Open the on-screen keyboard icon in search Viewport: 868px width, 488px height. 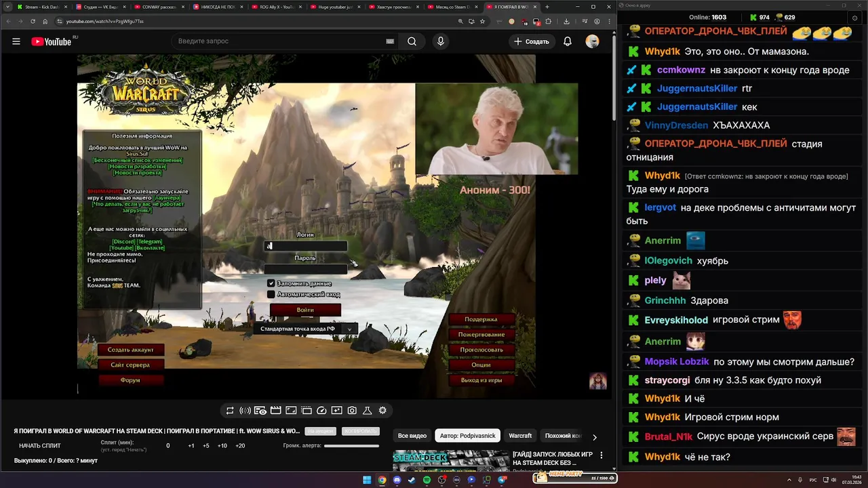click(390, 41)
